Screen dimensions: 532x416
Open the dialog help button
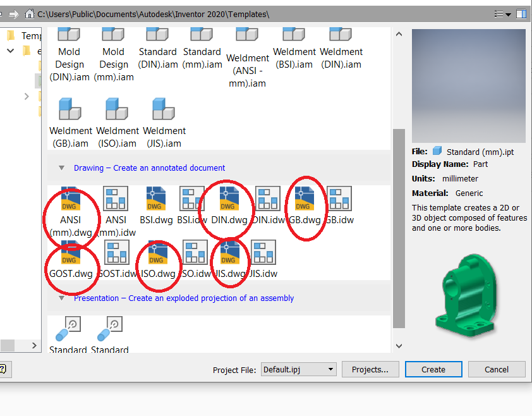click(3, 369)
